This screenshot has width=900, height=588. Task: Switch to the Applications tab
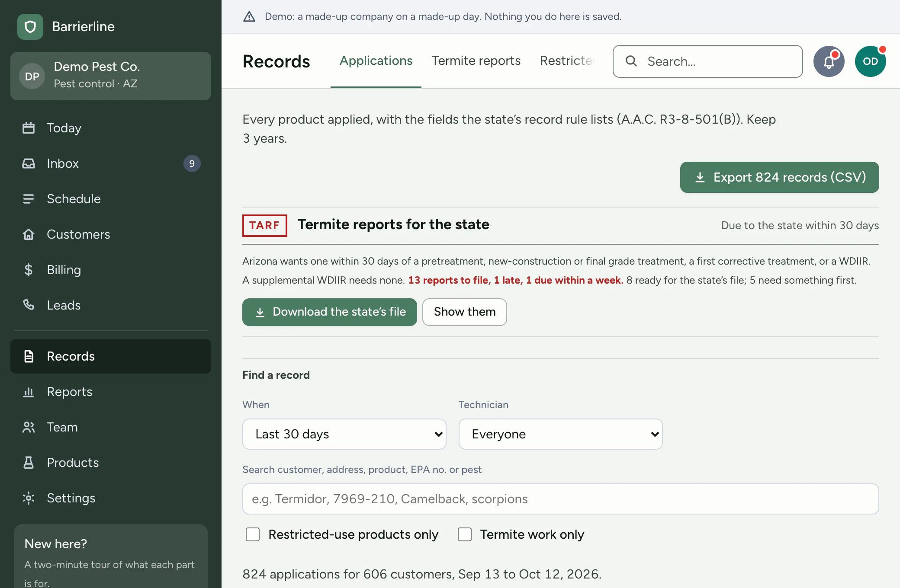(376, 61)
